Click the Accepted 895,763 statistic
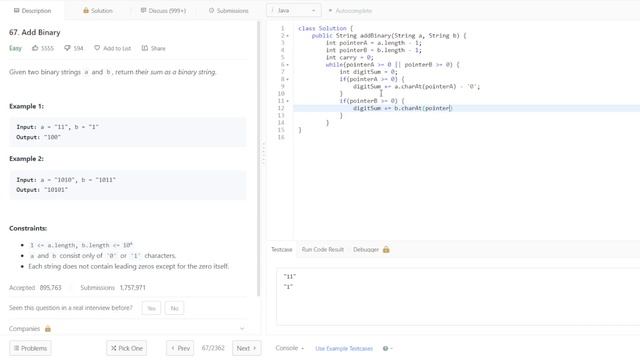This screenshot has width=640, height=360. tap(35, 288)
